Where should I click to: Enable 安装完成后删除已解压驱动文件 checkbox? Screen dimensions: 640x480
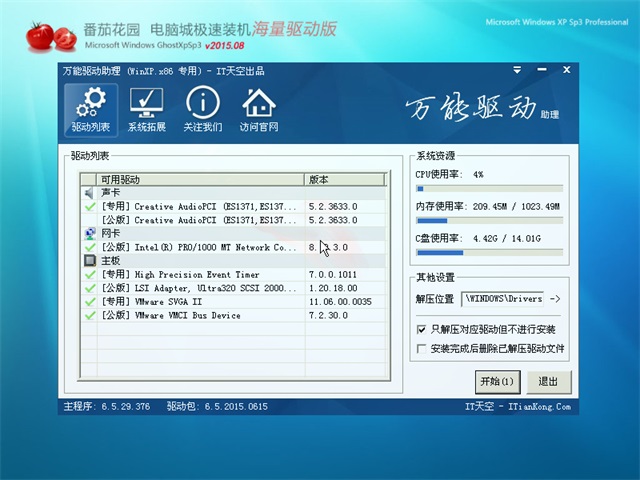[421, 349]
